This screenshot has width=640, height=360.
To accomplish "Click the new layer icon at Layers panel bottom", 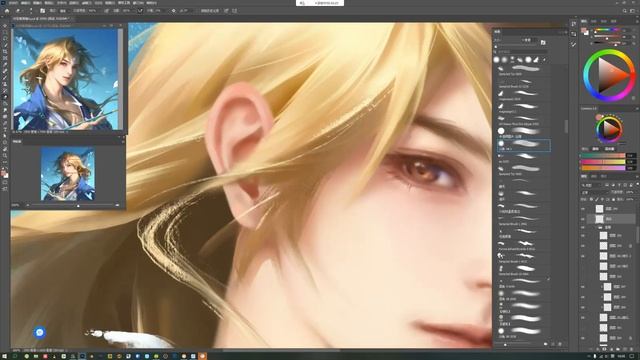I will tap(626, 349).
